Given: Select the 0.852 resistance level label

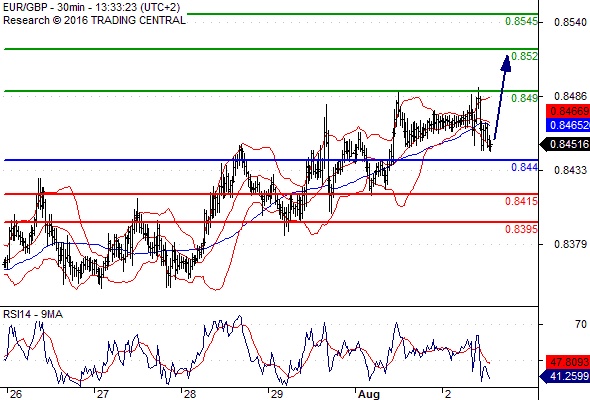Looking at the screenshot, I should [524, 56].
